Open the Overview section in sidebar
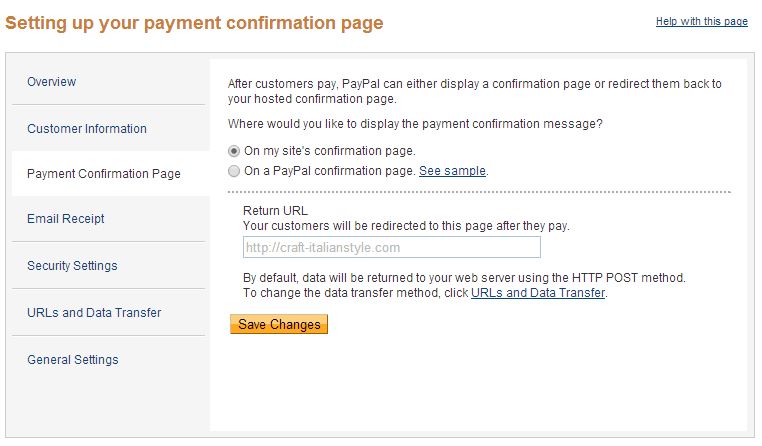 coord(52,82)
